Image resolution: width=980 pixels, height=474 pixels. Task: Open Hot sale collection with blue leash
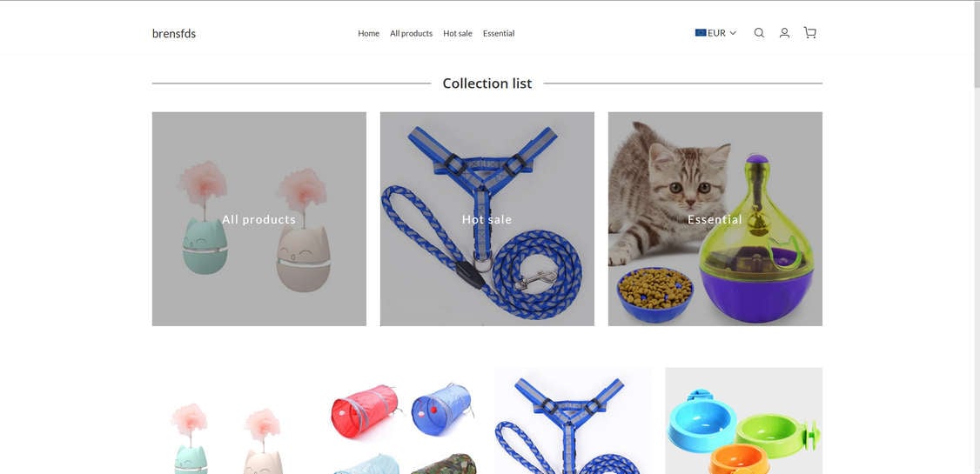pos(487,219)
